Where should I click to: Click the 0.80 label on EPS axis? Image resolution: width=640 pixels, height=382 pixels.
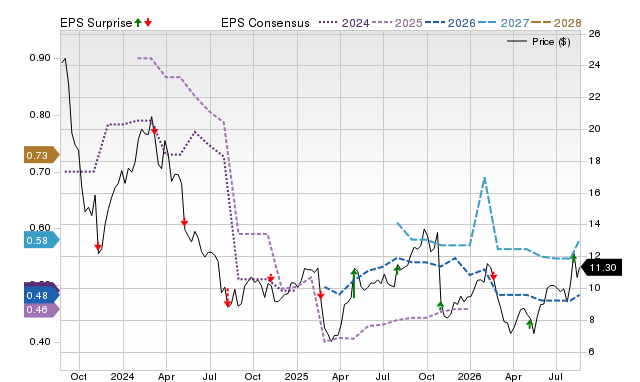(x=40, y=115)
